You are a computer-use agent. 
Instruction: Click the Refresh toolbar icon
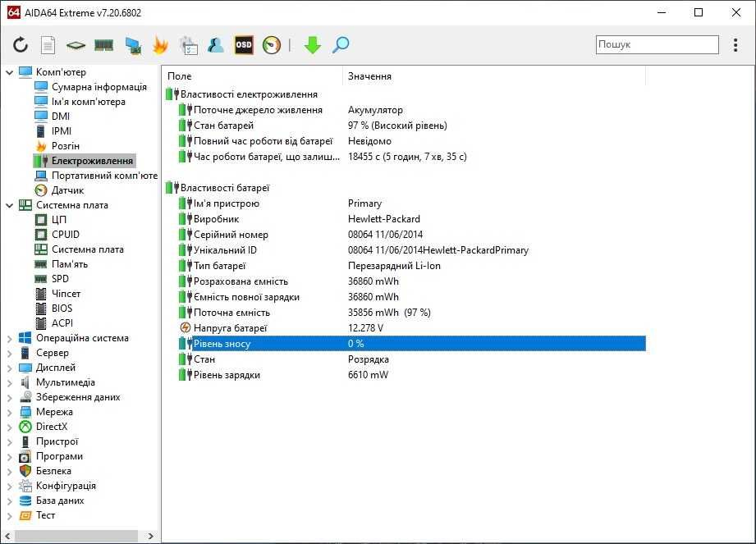tap(21, 45)
